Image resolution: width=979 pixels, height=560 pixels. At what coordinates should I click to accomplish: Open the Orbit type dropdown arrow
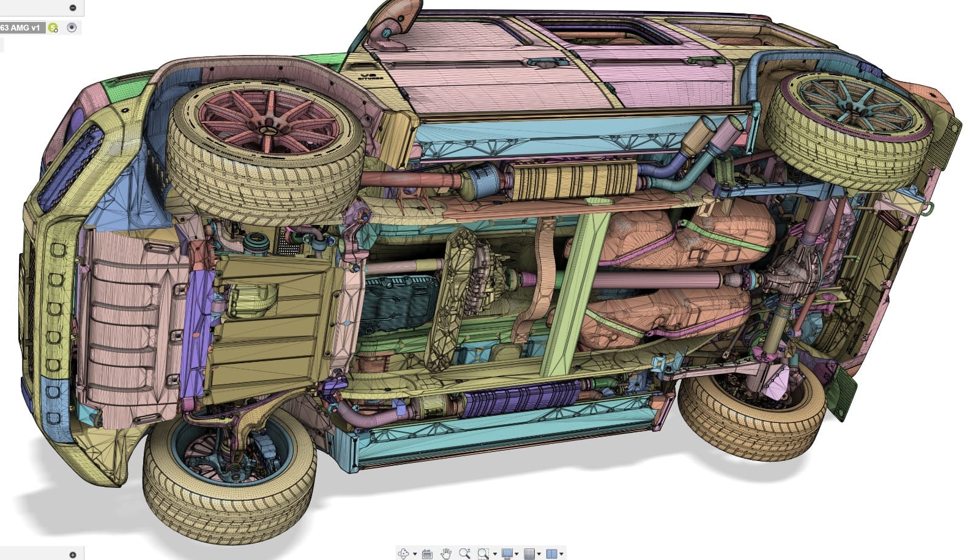414,554
